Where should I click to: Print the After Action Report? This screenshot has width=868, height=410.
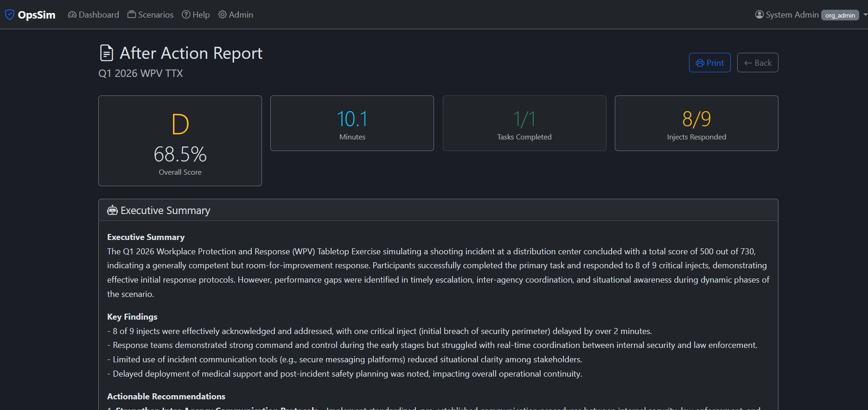tap(709, 63)
